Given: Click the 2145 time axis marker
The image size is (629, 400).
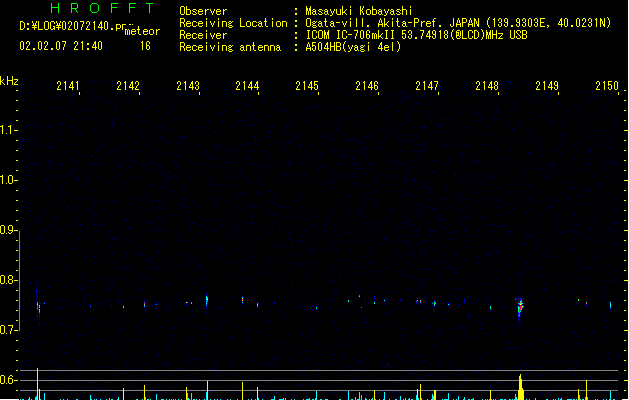Looking at the screenshot, I should (307, 86).
